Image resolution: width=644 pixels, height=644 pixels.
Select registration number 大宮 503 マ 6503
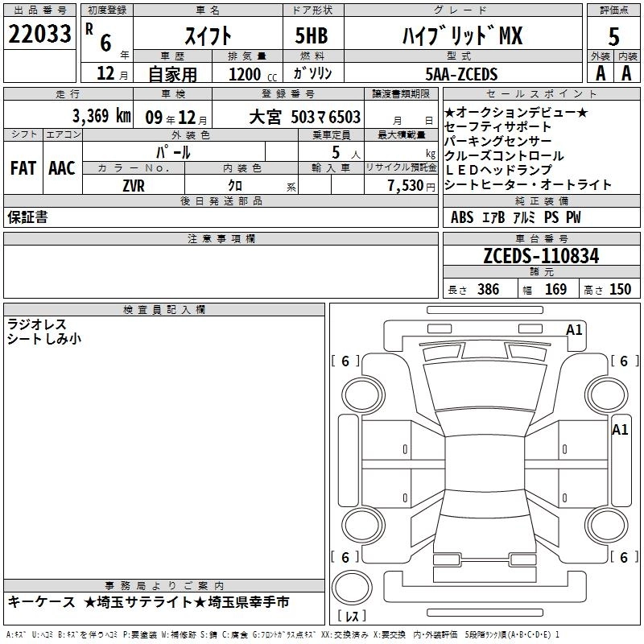305,118
